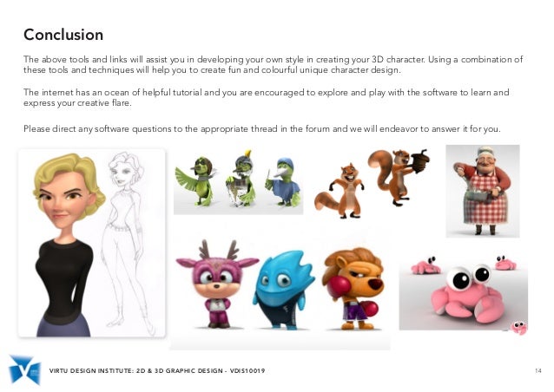Click the small pink crab in top-left background
The image size is (554, 392).
coord(425,265)
